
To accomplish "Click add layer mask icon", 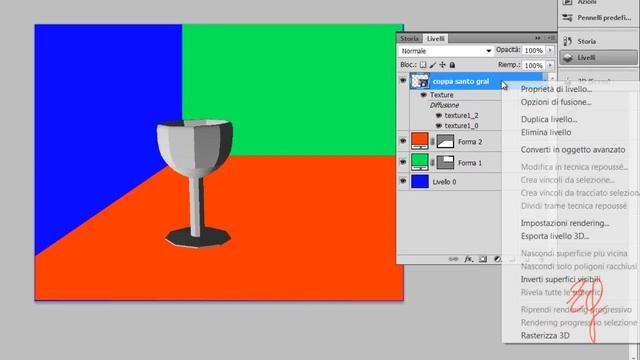I will pyautogui.click(x=483, y=259).
